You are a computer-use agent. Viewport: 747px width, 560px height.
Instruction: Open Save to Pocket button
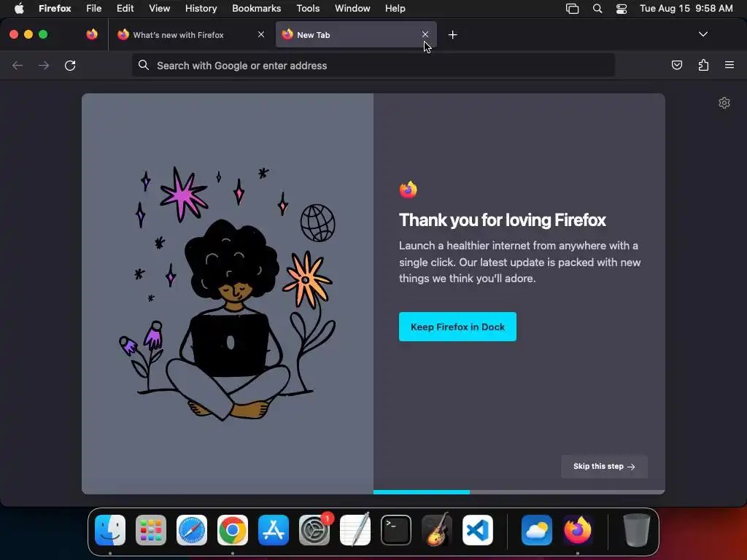(x=676, y=65)
